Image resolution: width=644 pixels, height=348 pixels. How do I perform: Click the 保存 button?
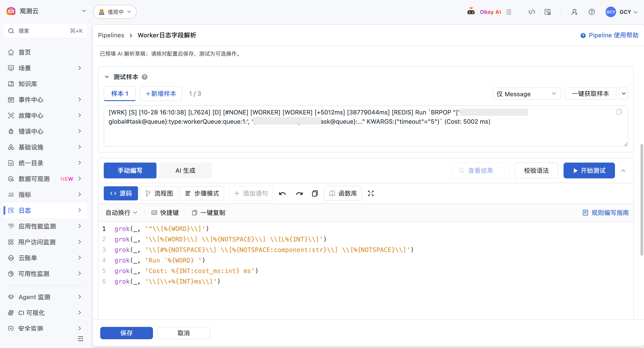point(127,333)
